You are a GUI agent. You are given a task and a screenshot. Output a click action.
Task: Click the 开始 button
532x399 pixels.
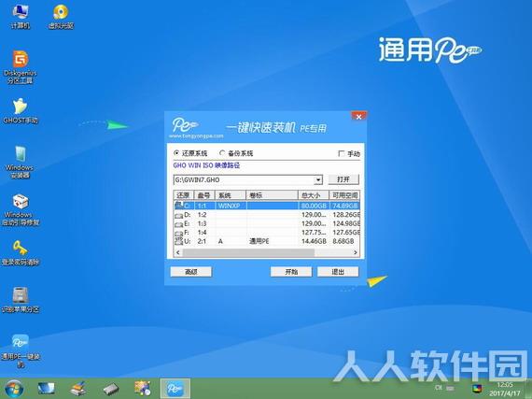tap(291, 272)
